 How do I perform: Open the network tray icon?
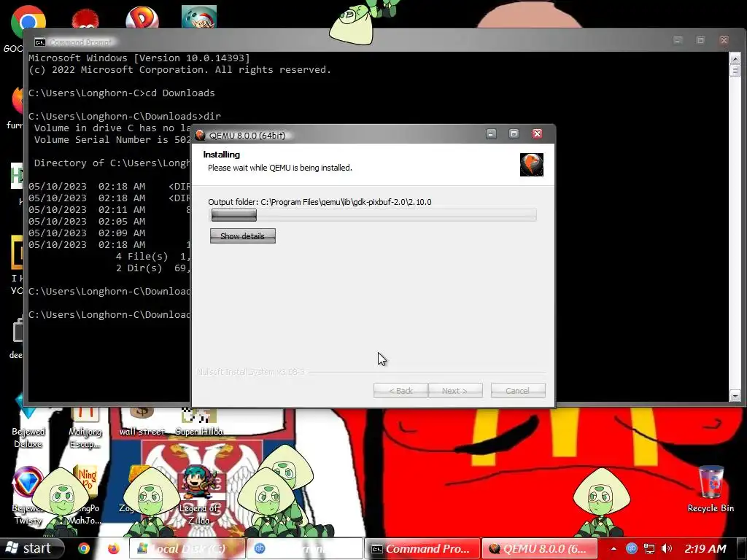point(649,548)
